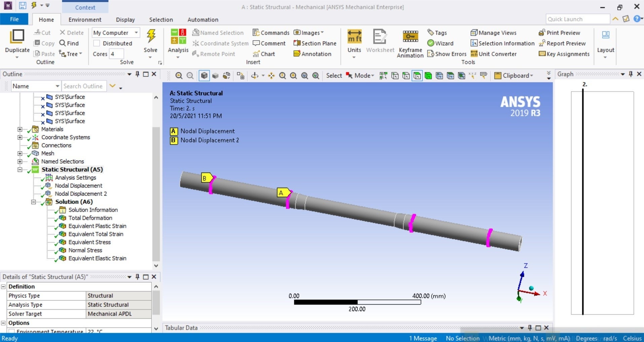Pin the Tabular Data panel

pyautogui.click(x=530, y=328)
